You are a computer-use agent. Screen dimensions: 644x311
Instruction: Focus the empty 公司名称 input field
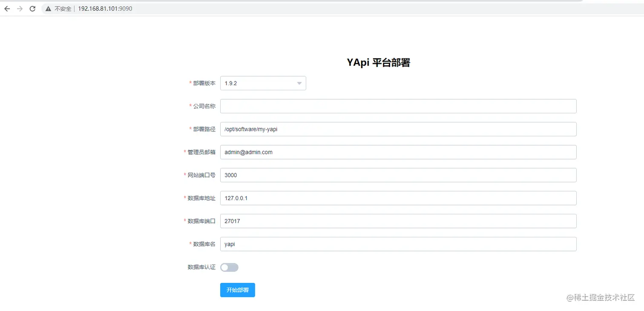click(x=398, y=106)
